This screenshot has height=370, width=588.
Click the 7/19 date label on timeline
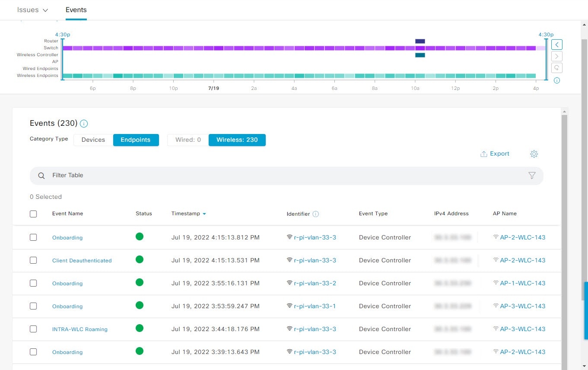click(213, 88)
